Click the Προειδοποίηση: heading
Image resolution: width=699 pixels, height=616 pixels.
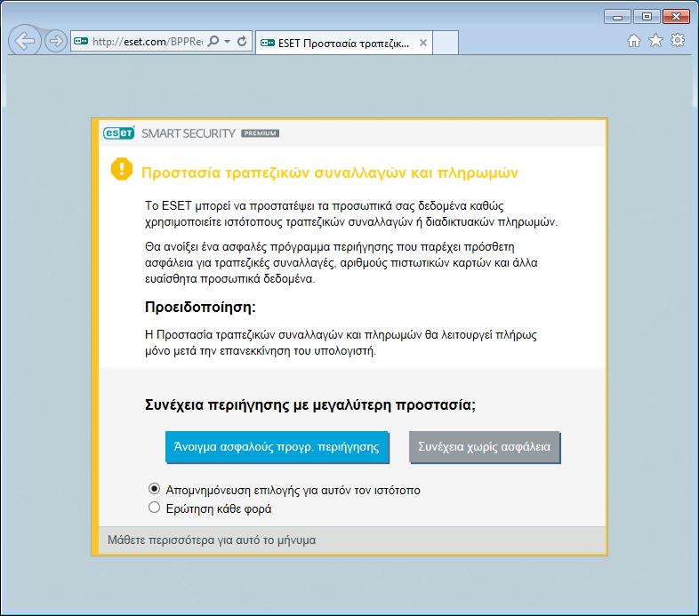tap(200, 307)
